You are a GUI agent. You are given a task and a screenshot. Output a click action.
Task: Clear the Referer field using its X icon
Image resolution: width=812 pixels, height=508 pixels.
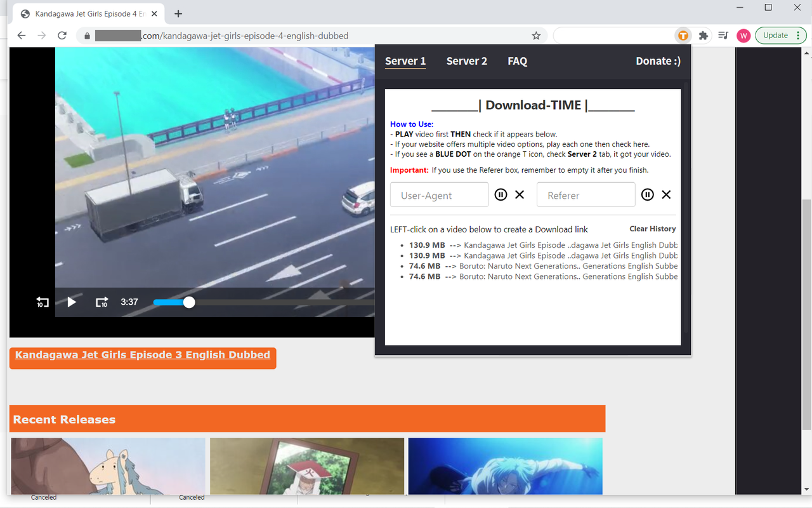[x=666, y=194]
